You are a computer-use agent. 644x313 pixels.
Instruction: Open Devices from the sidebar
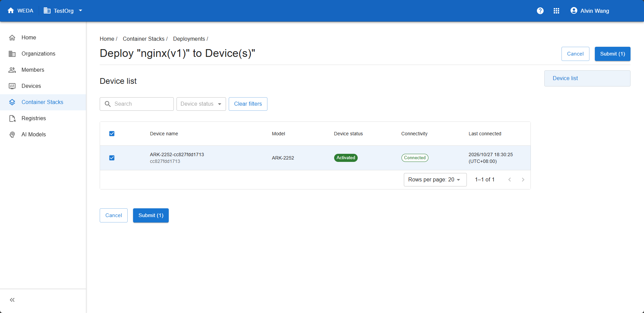pyautogui.click(x=43, y=86)
